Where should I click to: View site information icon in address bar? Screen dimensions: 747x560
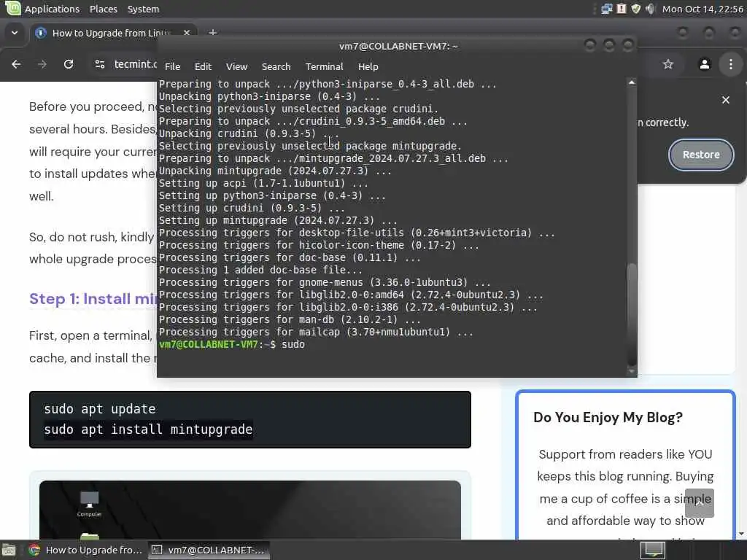99,64
